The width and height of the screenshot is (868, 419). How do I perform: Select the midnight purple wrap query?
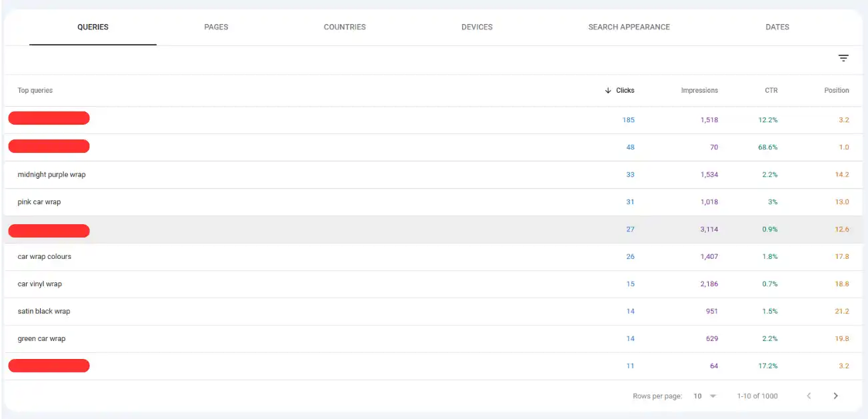pyautogui.click(x=52, y=175)
